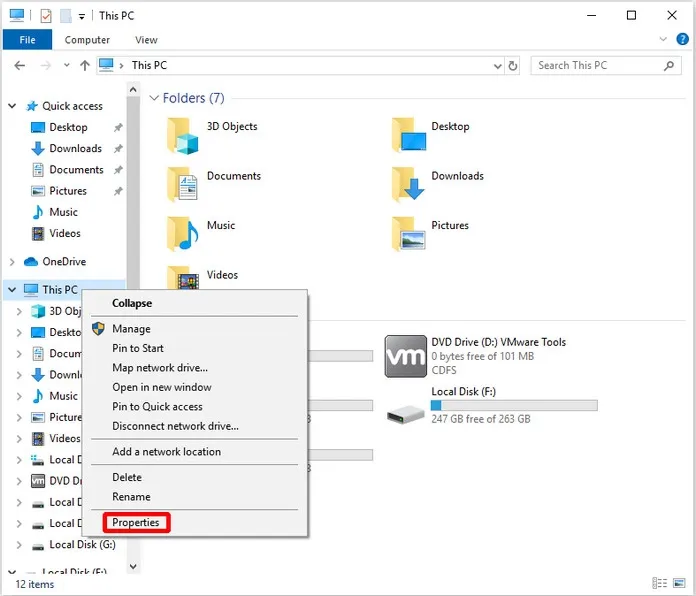Choose Pin to Start
This screenshot has width=696, height=596.
point(138,348)
